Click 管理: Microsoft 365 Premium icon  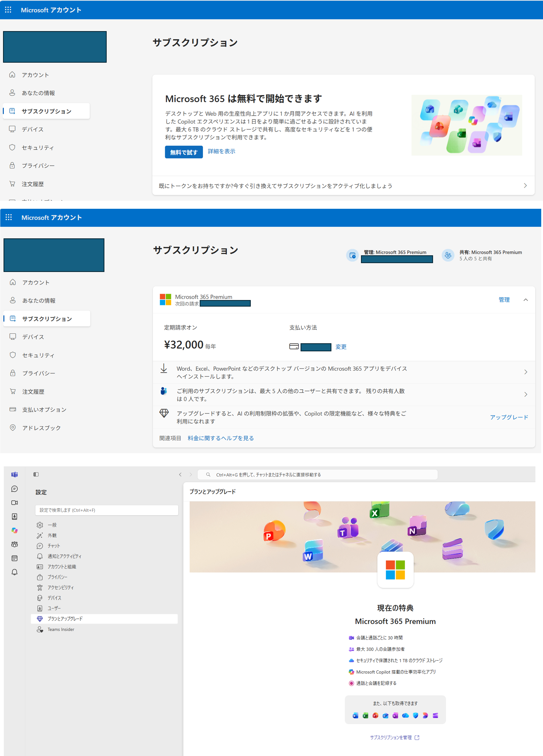tap(352, 255)
